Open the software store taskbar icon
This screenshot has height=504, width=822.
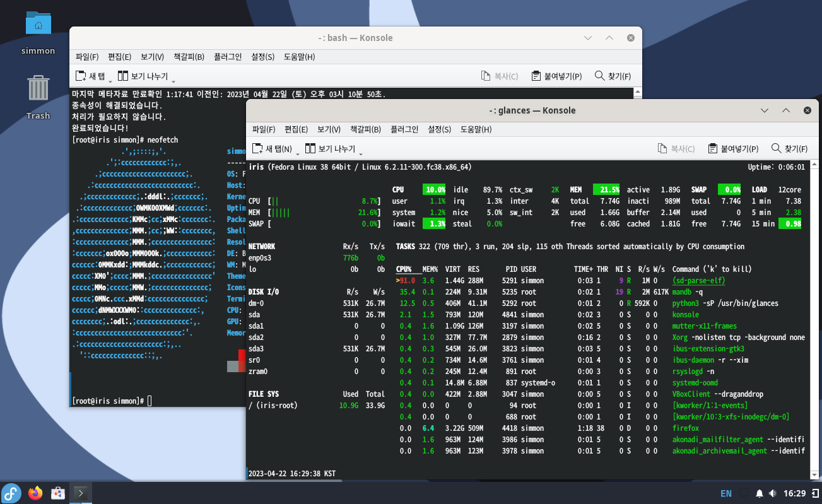click(x=57, y=493)
